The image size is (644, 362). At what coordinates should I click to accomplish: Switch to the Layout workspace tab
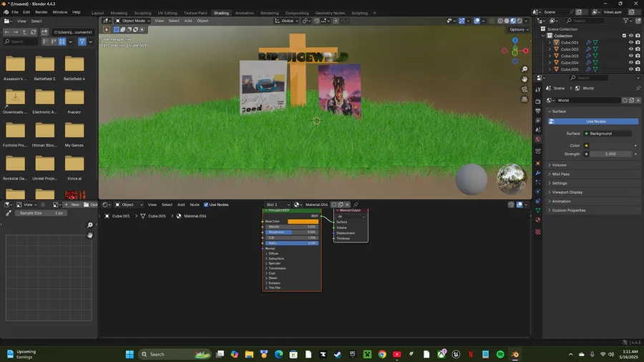pos(98,13)
